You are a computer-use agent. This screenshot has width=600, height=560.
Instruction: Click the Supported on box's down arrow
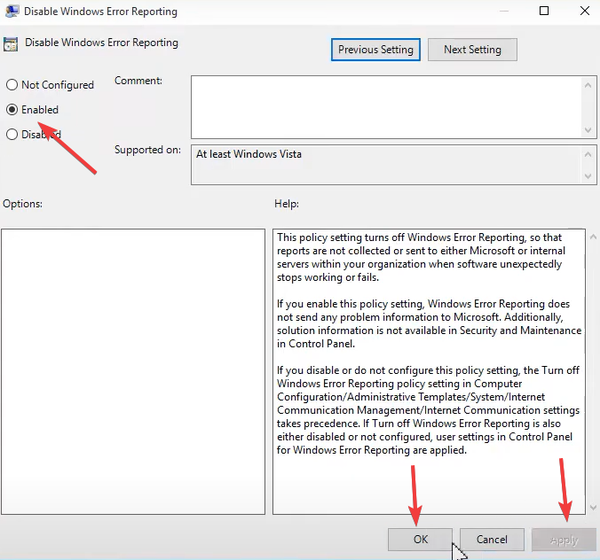[588, 176]
